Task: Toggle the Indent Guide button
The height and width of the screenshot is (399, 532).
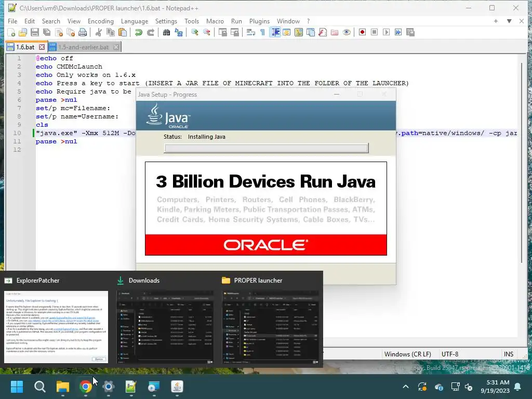Action: 275,33
